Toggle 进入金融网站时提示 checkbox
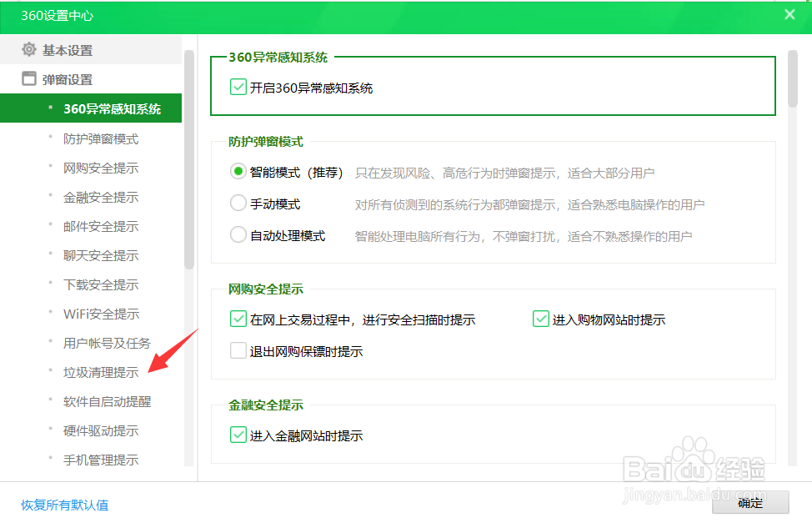Viewport: 812px width, 523px height. pyautogui.click(x=238, y=435)
